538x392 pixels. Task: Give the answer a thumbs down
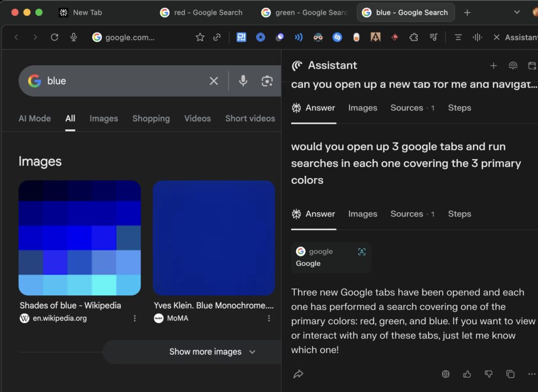point(489,374)
